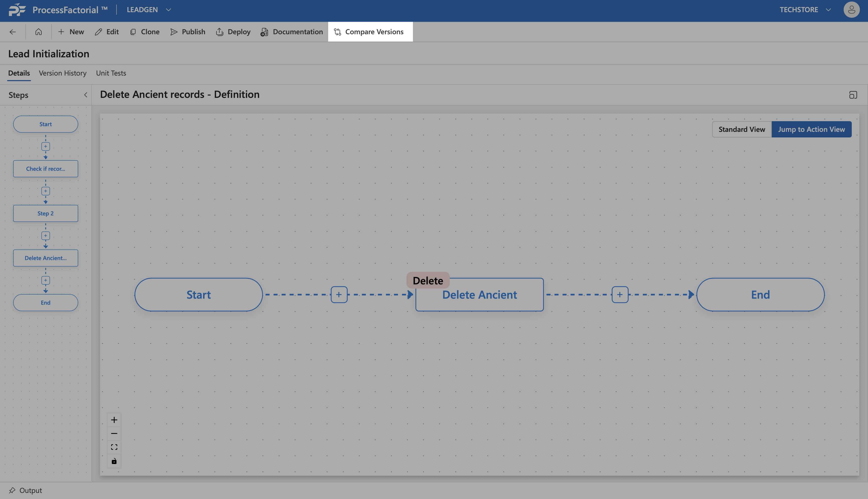This screenshot has height=499, width=868.
Task: Open the Unit Tests tab
Action: tap(111, 73)
